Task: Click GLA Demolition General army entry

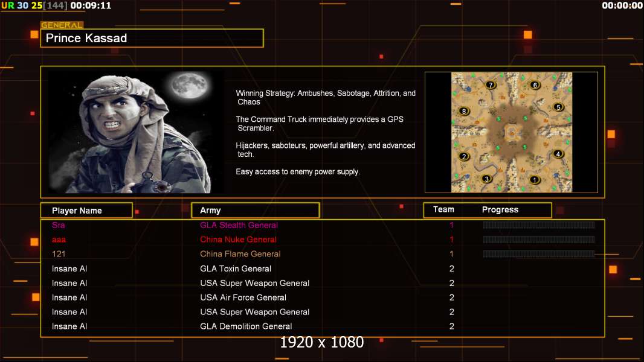Action: point(246,326)
